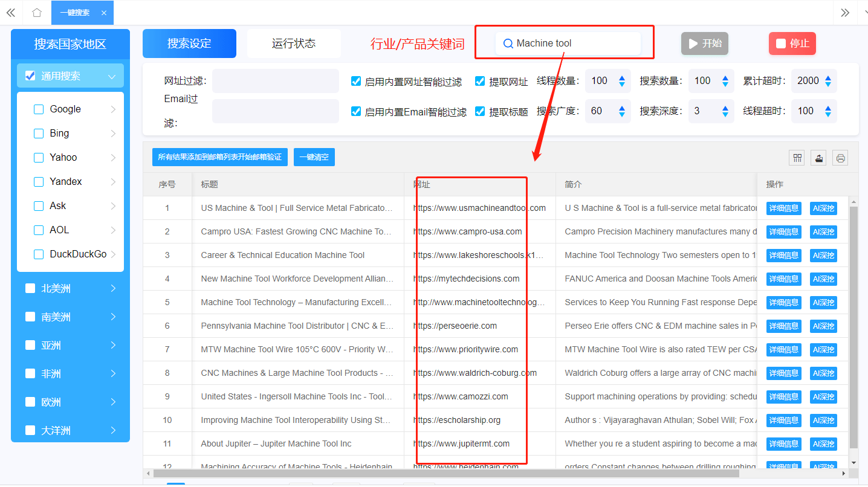Click the forward arrows icon at top right
868x487 pixels.
point(845,12)
